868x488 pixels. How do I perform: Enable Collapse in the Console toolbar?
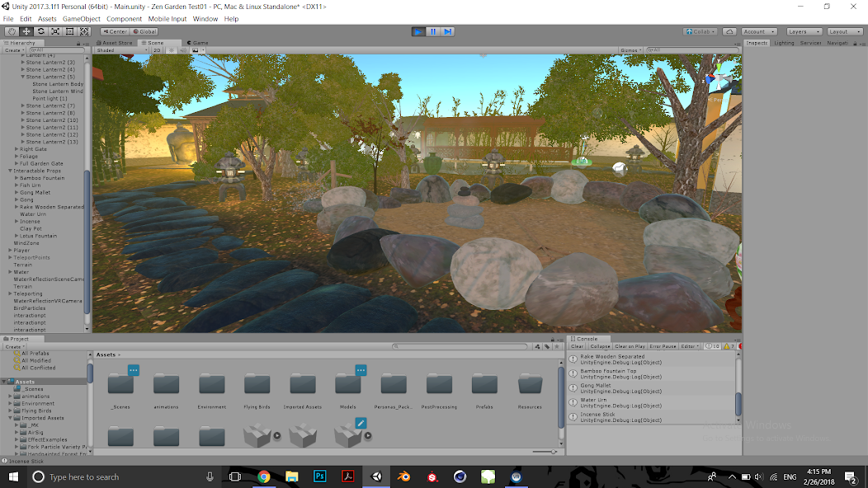600,345
